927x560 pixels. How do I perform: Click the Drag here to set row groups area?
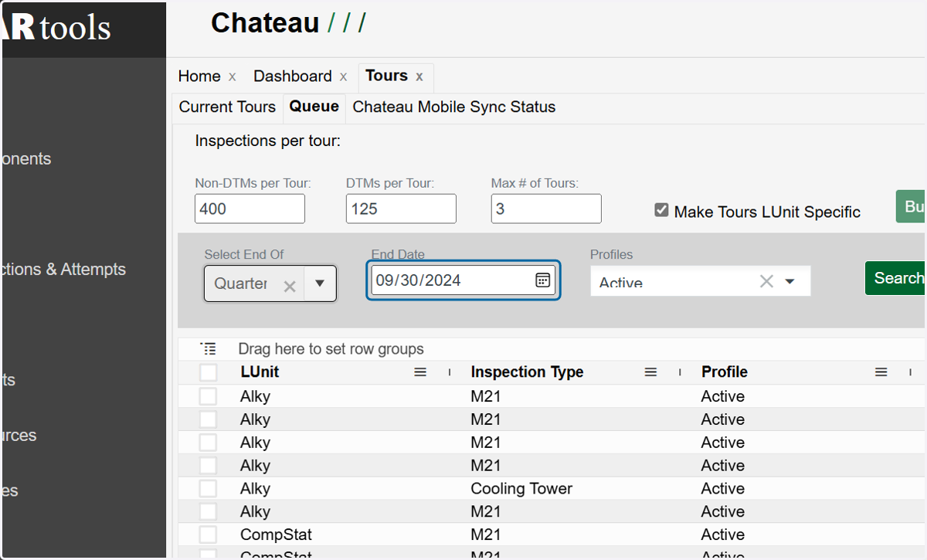(x=331, y=349)
